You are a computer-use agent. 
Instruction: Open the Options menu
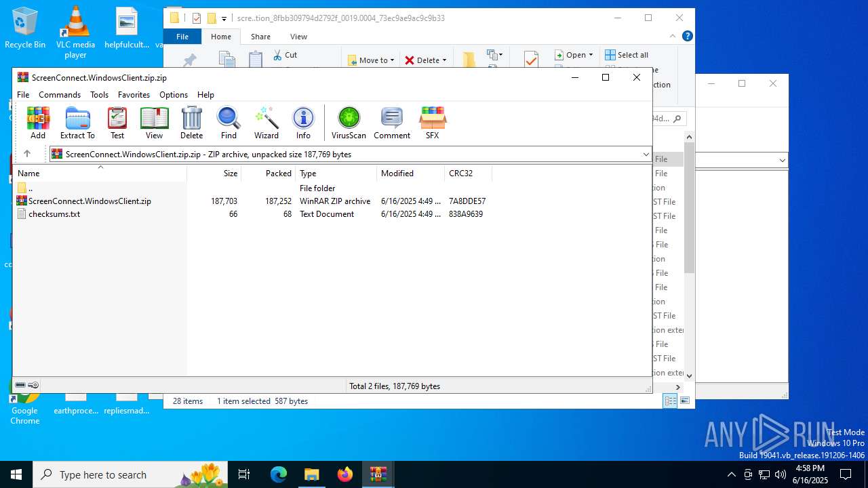tap(174, 95)
